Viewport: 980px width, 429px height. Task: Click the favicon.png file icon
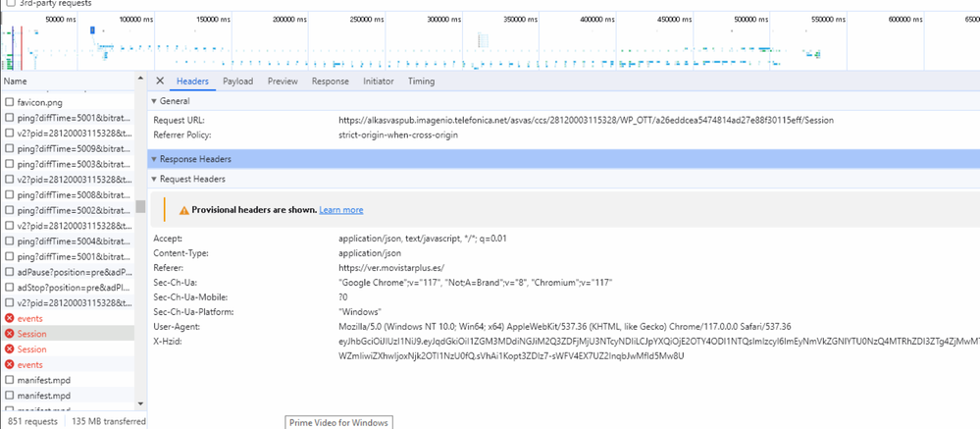(x=10, y=101)
